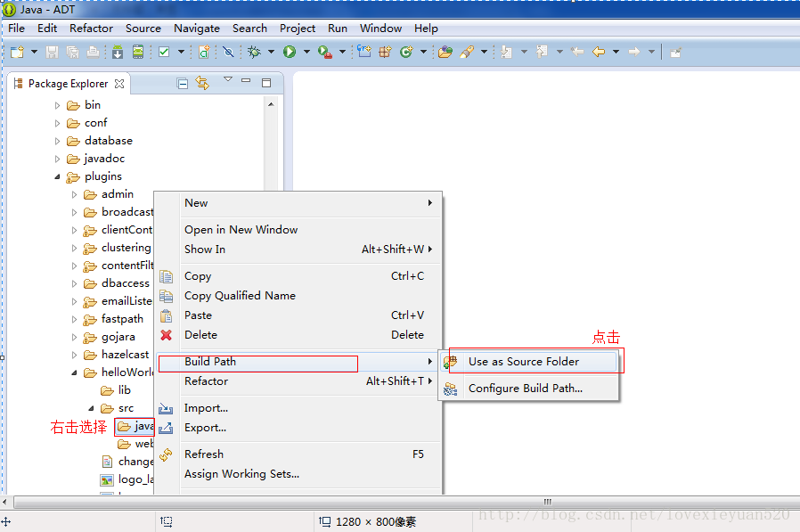Viewport: 800px width, 532px height.
Task: Click the Android Lint check icon
Action: [164, 52]
